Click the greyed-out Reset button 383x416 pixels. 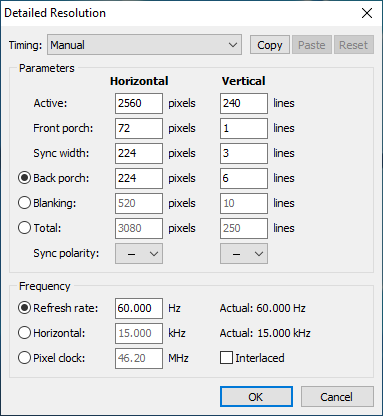pyautogui.click(x=354, y=45)
